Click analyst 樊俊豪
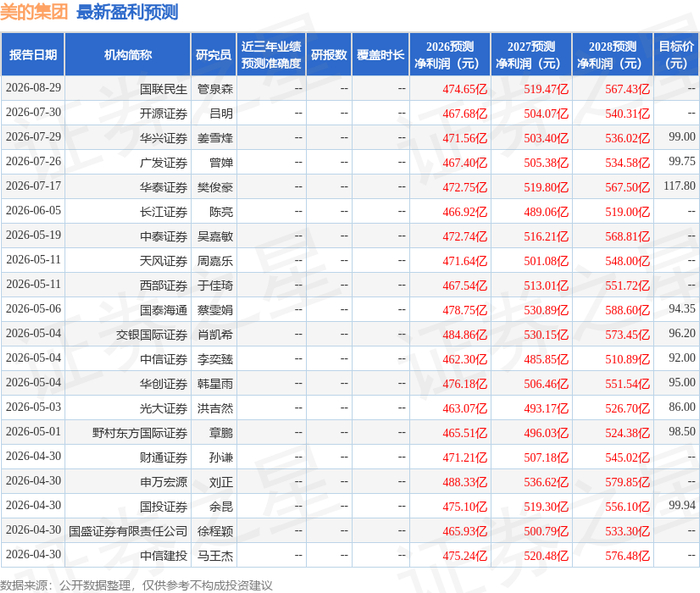 pos(215,187)
